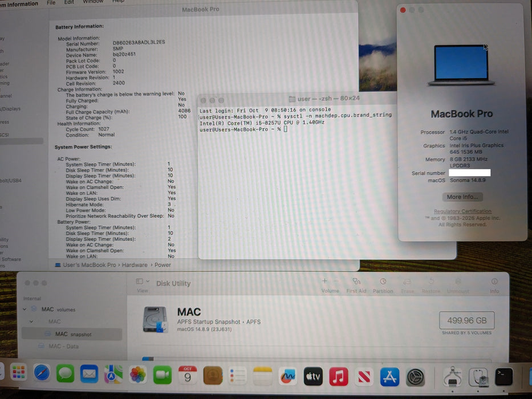Viewport: 532px width, 399px height.
Task: Click the Terminal window title bar
Action: 297,99
